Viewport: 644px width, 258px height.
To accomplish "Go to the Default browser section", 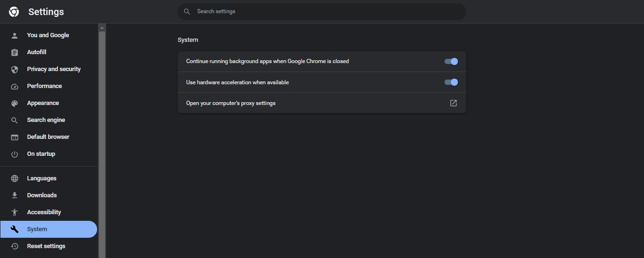I will [x=48, y=137].
